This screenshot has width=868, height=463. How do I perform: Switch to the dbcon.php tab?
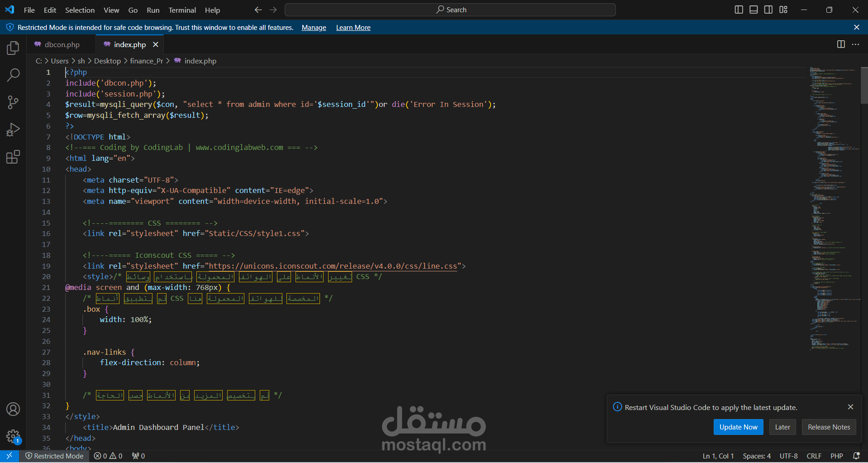(x=62, y=44)
